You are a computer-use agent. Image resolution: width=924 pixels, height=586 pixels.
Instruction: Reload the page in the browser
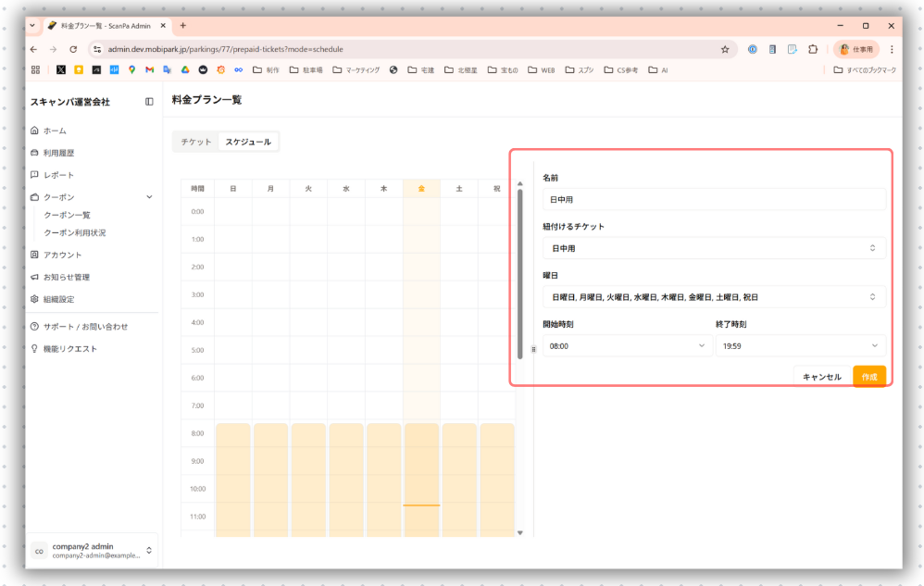pos(73,49)
